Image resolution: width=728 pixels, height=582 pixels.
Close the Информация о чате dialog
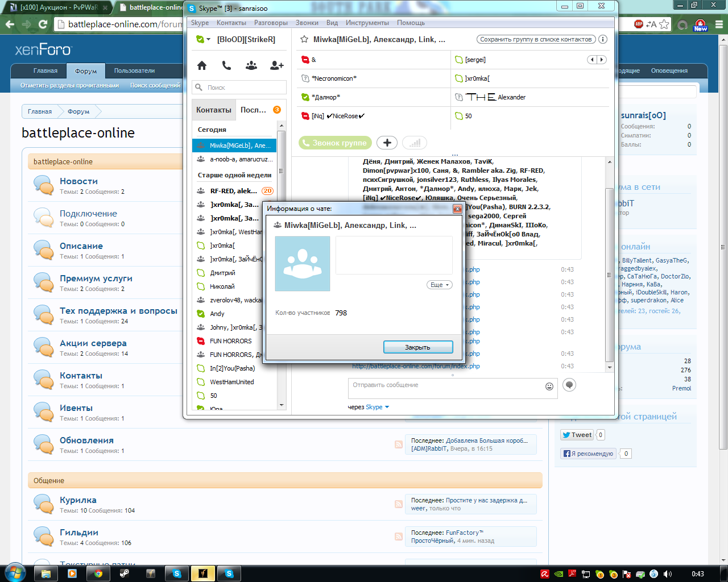[457, 209]
